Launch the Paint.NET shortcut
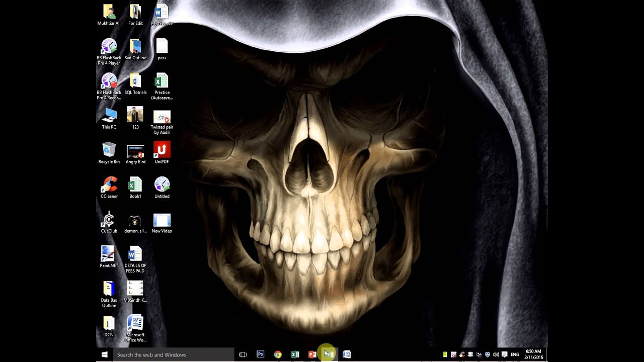The image size is (644, 362). 109,257
